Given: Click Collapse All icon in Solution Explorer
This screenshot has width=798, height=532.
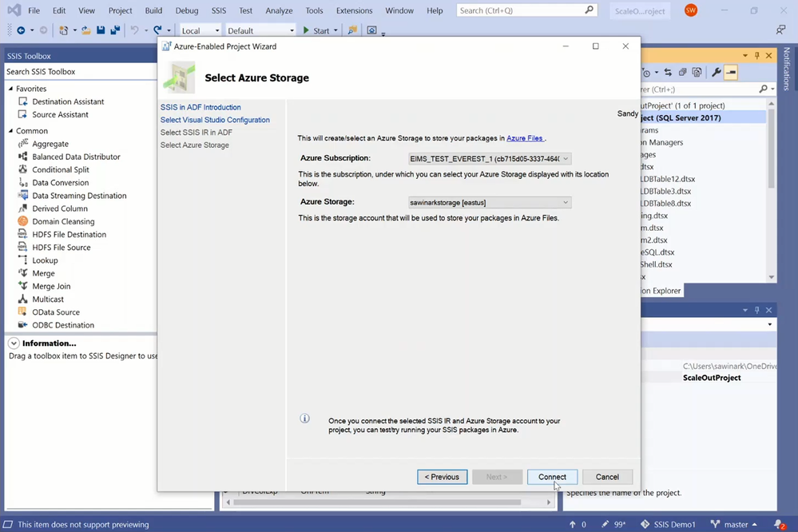Looking at the screenshot, I should pyautogui.click(x=682, y=73).
